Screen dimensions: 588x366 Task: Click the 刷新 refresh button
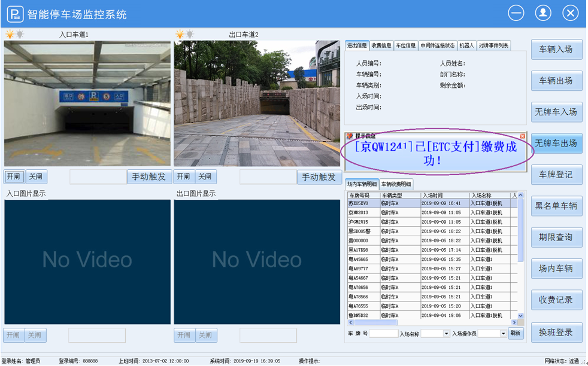tap(516, 333)
